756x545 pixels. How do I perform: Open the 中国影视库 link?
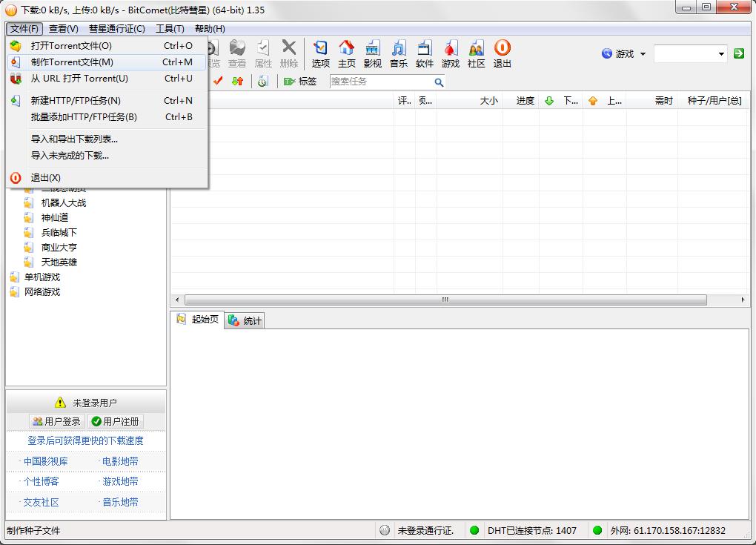pos(45,461)
